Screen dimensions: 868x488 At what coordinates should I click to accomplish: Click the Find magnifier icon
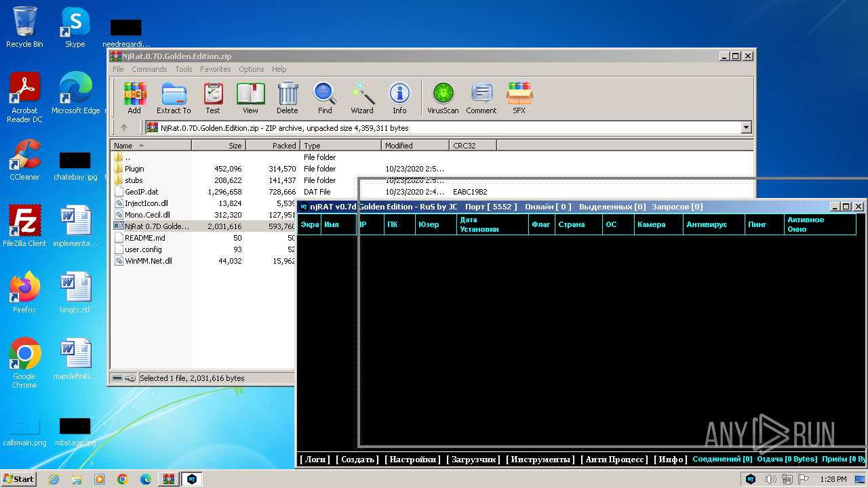pyautogui.click(x=325, y=98)
